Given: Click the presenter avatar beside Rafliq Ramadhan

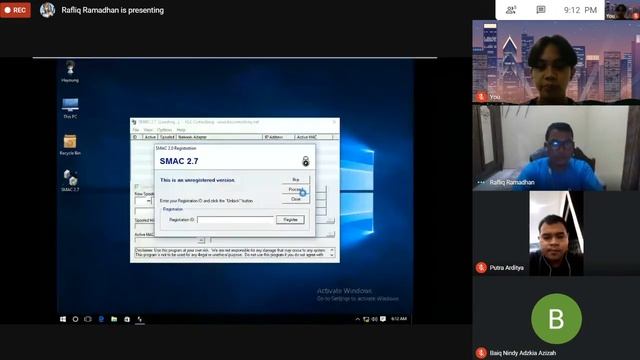Looking at the screenshot, I should [x=47, y=10].
